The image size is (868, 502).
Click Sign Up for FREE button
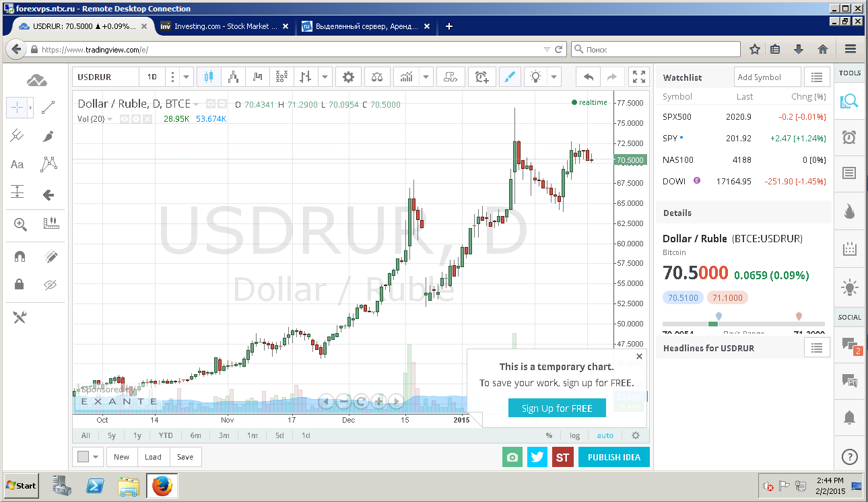click(x=557, y=408)
